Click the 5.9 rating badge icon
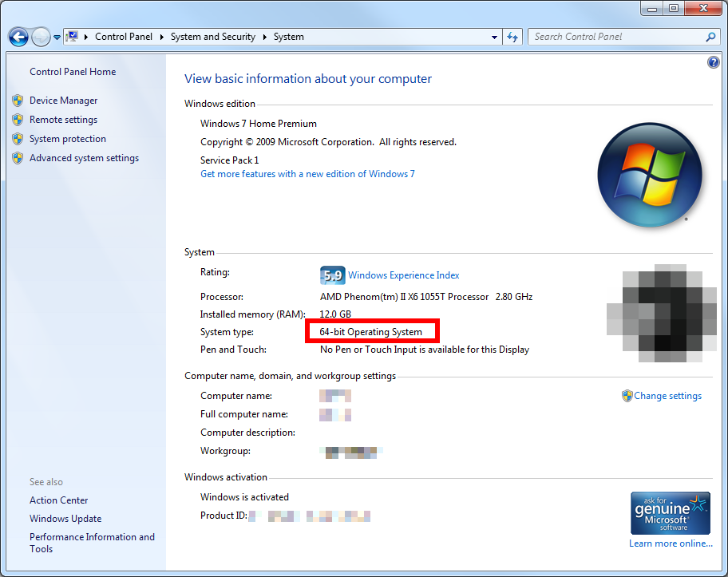The width and height of the screenshot is (728, 577). pyautogui.click(x=332, y=275)
